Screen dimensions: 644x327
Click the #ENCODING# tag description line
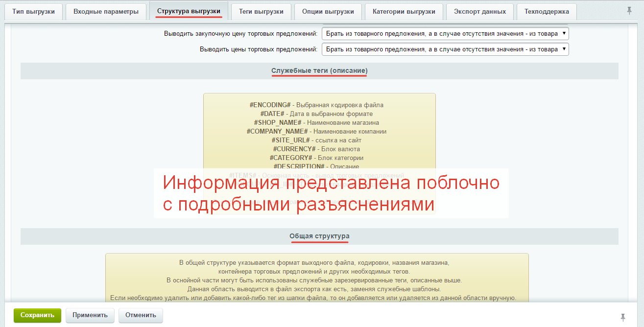[316, 105]
